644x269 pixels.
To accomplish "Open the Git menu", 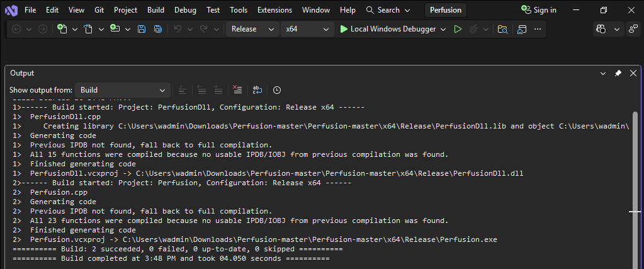I will click(99, 10).
